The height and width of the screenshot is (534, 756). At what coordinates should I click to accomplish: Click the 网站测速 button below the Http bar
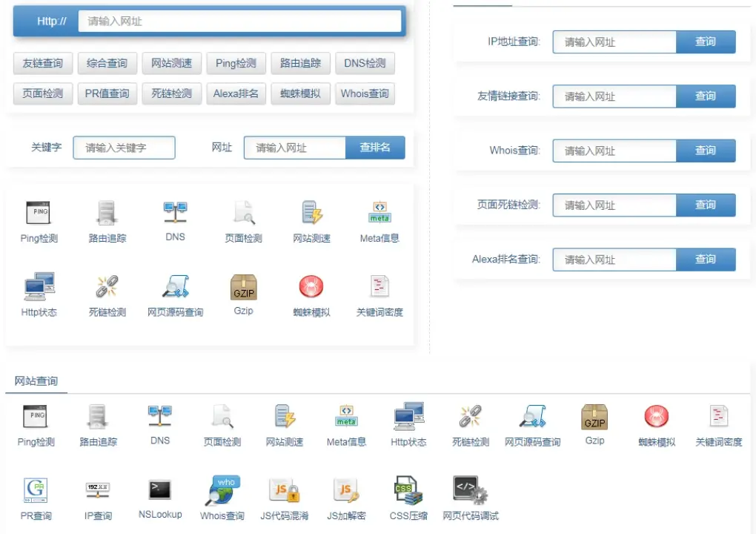tap(172, 63)
